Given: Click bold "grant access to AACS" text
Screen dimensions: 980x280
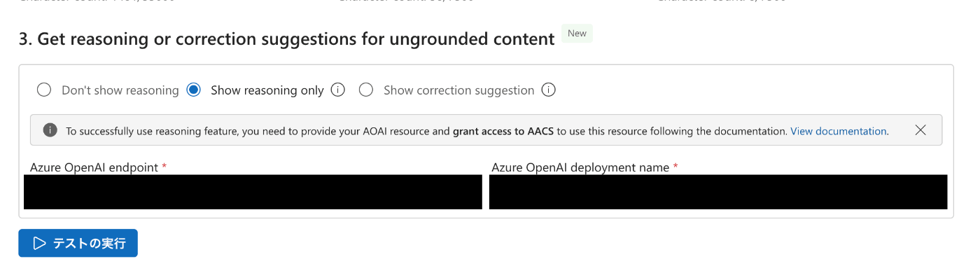Looking at the screenshot, I should tap(503, 131).
